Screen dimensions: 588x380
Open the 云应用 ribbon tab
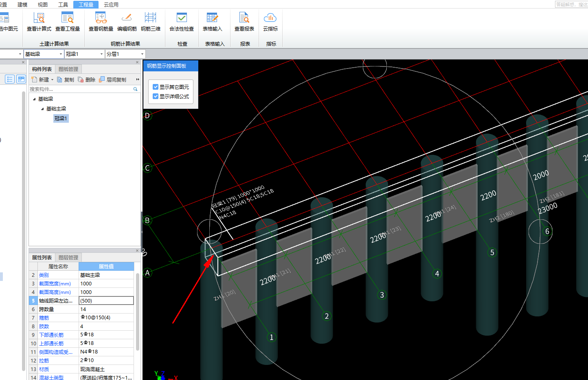point(111,4)
